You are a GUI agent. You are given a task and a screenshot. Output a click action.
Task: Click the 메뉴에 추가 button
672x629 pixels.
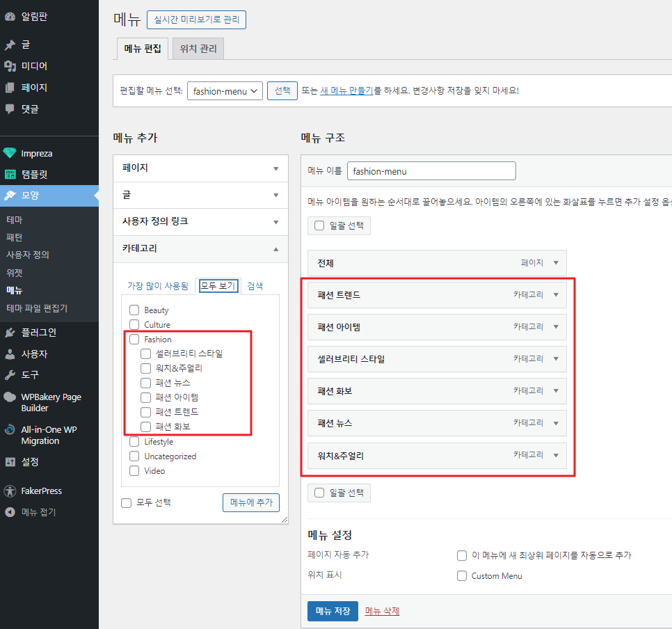click(251, 502)
